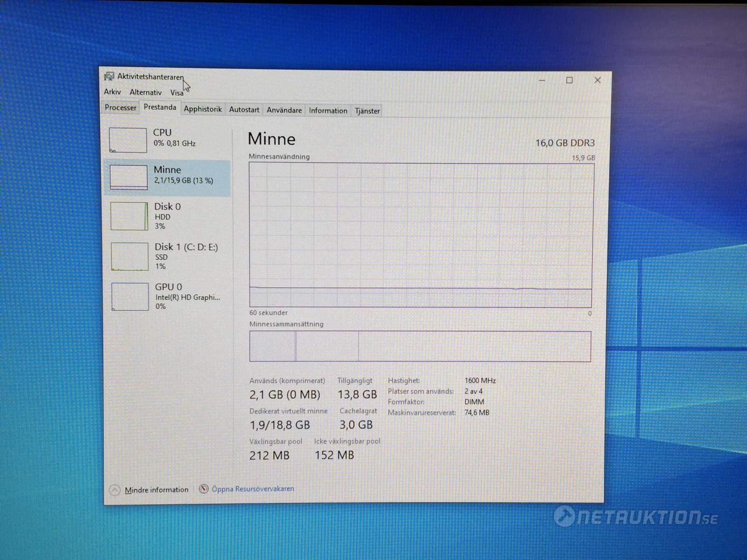The height and width of the screenshot is (560, 747).
Task: Click the Mindre information button text
Action: click(x=156, y=490)
